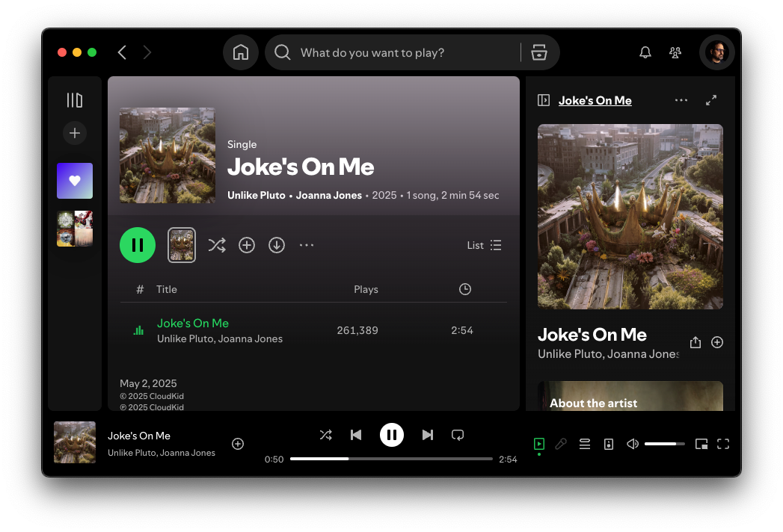Go forward with the right chevron arrow

147,52
